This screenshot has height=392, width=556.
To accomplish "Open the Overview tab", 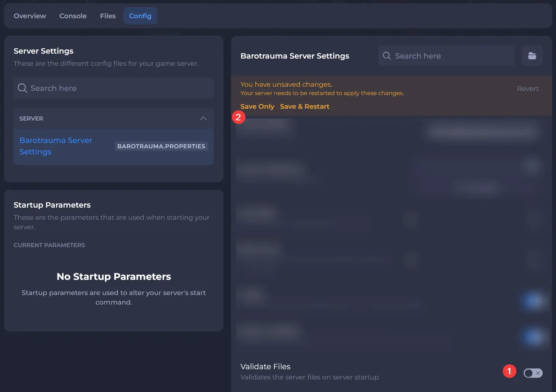I will (x=30, y=16).
